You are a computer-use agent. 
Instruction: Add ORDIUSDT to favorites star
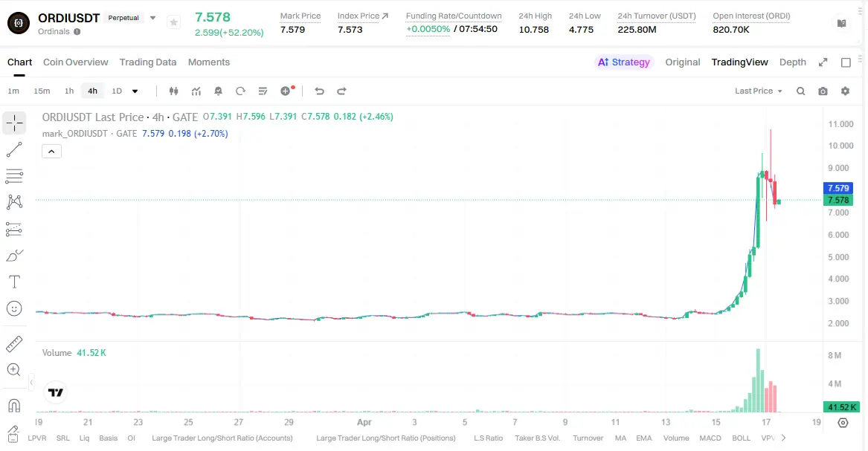[174, 22]
